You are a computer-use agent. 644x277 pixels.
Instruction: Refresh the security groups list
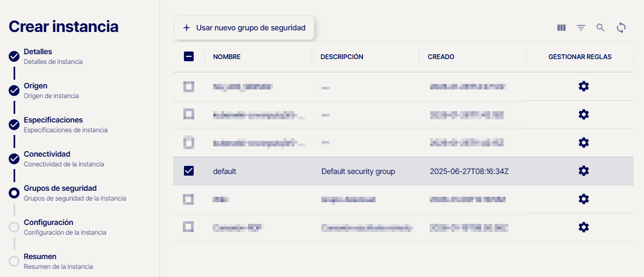click(621, 28)
